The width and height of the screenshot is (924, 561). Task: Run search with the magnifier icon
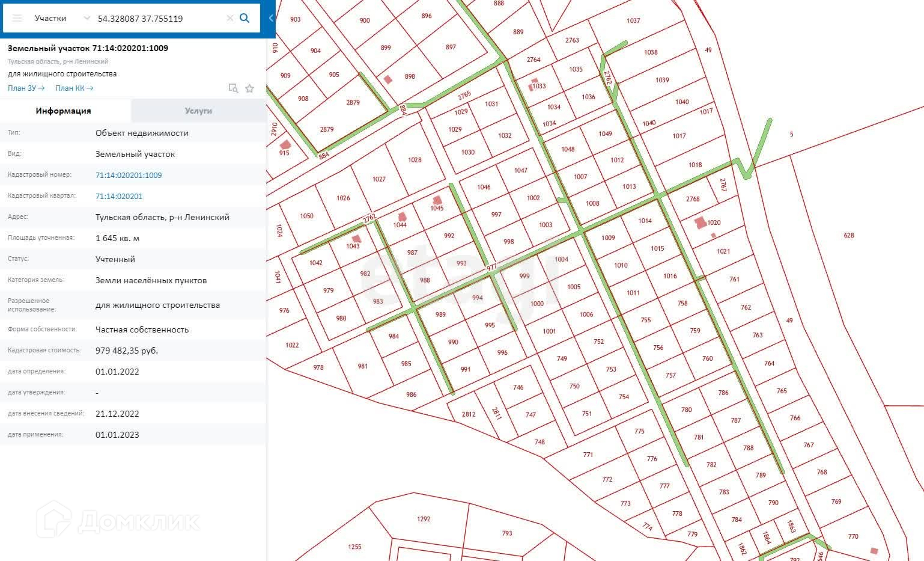click(245, 18)
